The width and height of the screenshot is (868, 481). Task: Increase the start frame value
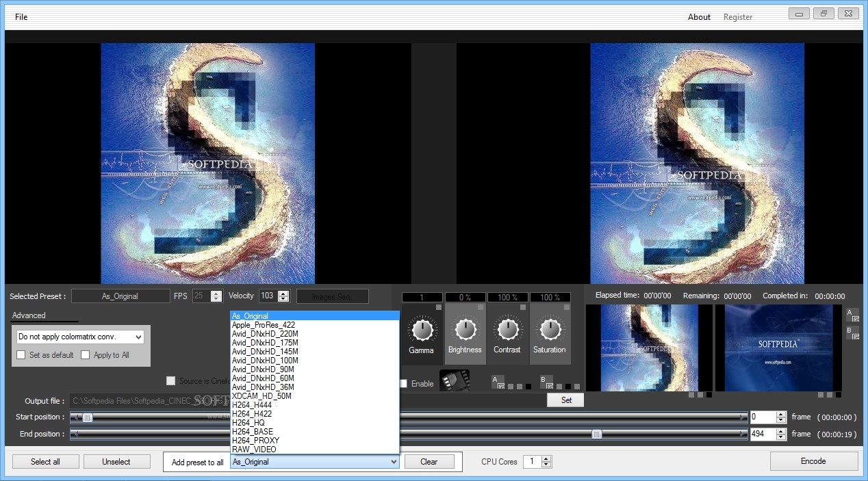pos(781,413)
